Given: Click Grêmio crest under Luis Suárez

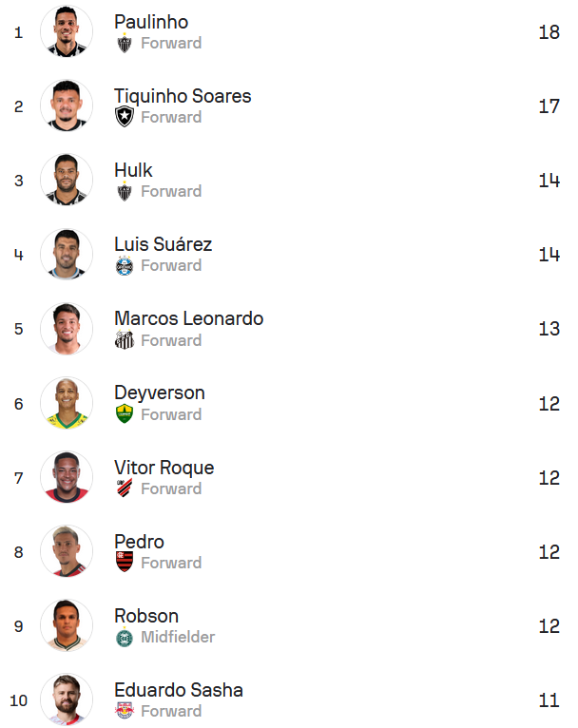Looking at the screenshot, I should [125, 266].
